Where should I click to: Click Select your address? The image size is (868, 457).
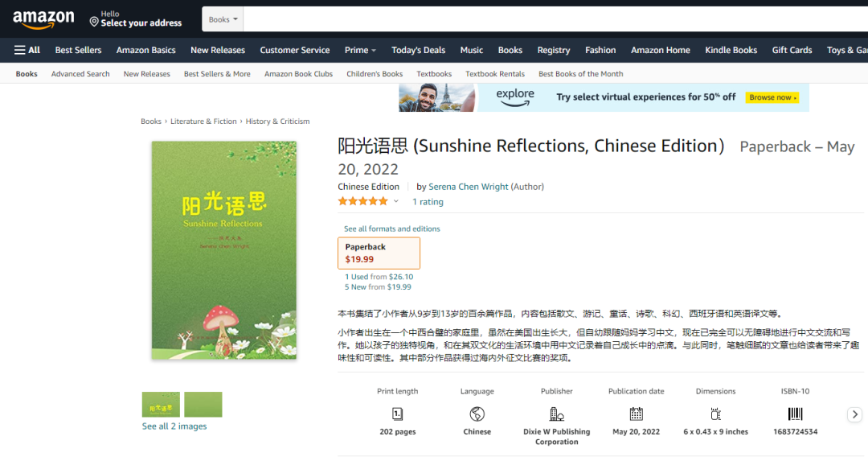click(x=141, y=23)
